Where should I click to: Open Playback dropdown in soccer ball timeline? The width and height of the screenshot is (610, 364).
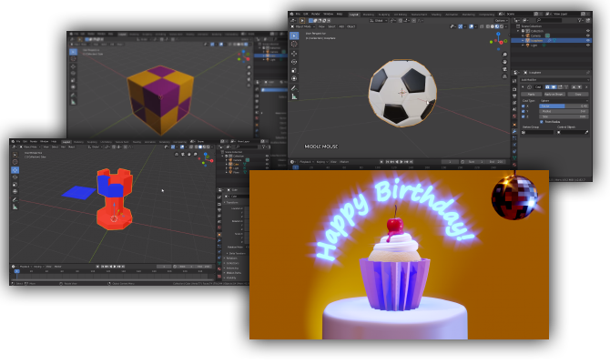click(x=307, y=163)
